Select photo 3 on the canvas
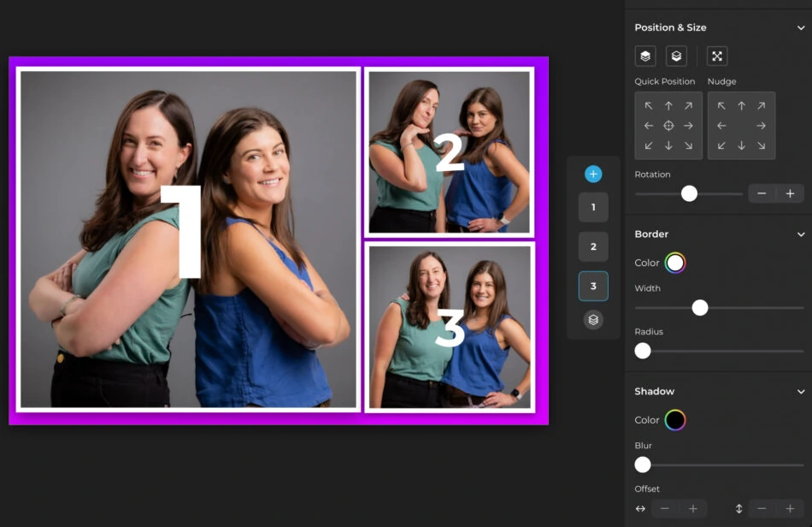812x527 pixels. [450, 327]
